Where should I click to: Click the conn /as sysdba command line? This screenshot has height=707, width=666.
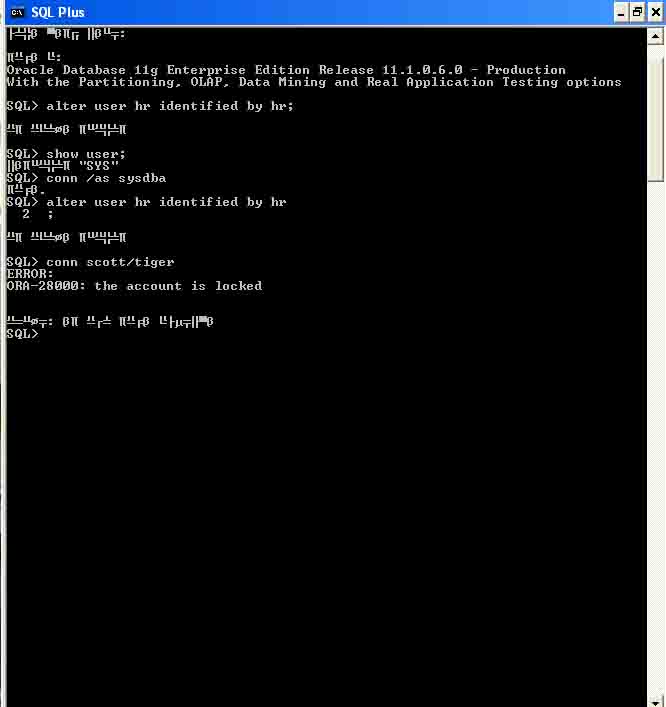coord(86,178)
